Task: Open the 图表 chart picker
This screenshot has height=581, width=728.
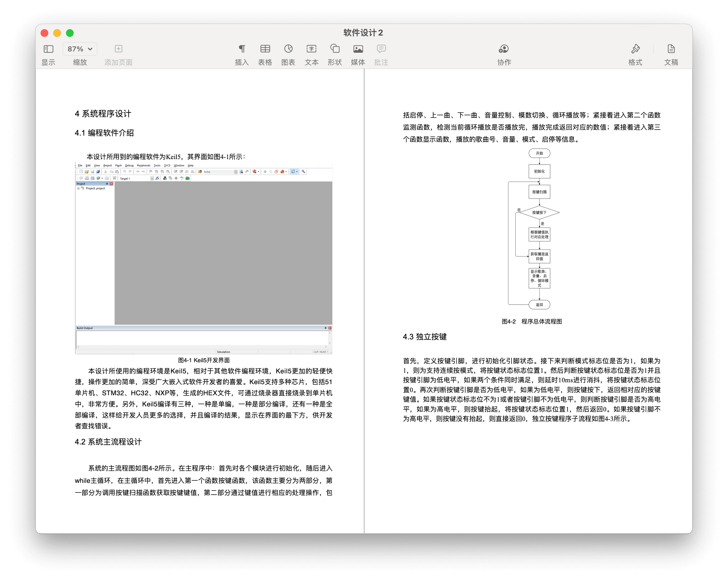Action: coord(288,49)
